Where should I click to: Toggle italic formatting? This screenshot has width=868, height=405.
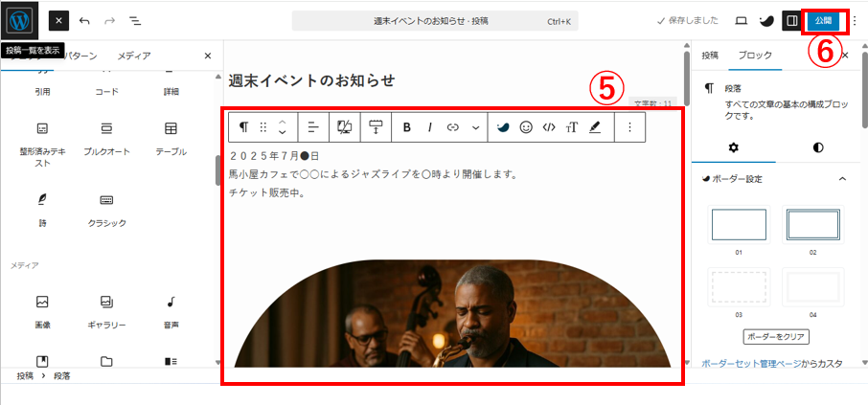(x=429, y=127)
